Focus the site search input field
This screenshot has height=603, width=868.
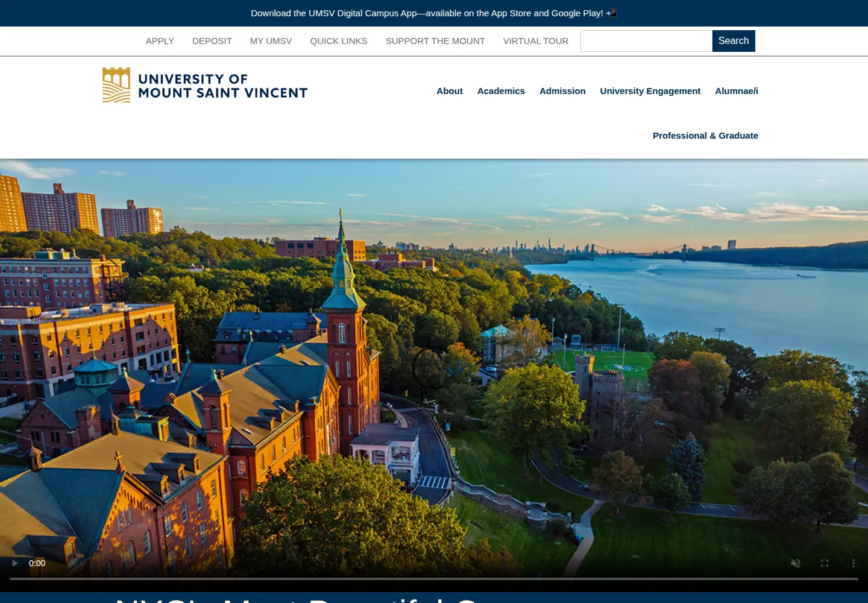point(646,41)
